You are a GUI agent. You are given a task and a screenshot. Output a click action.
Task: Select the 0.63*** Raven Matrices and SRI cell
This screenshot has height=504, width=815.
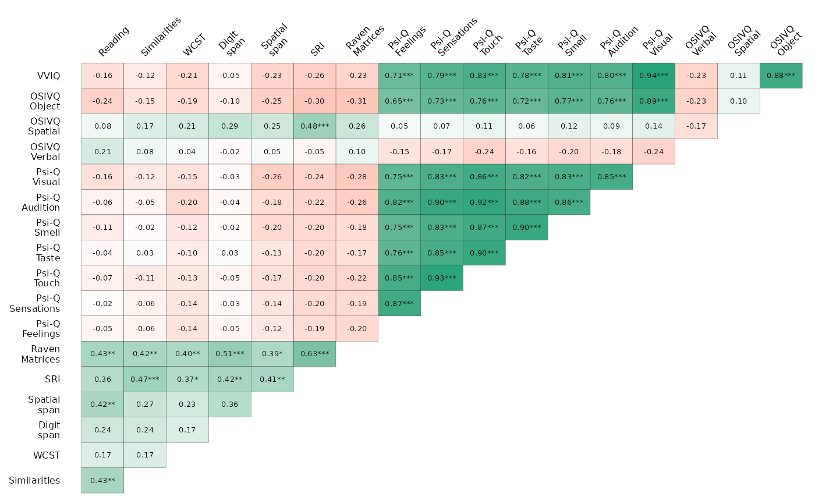tap(314, 353)
